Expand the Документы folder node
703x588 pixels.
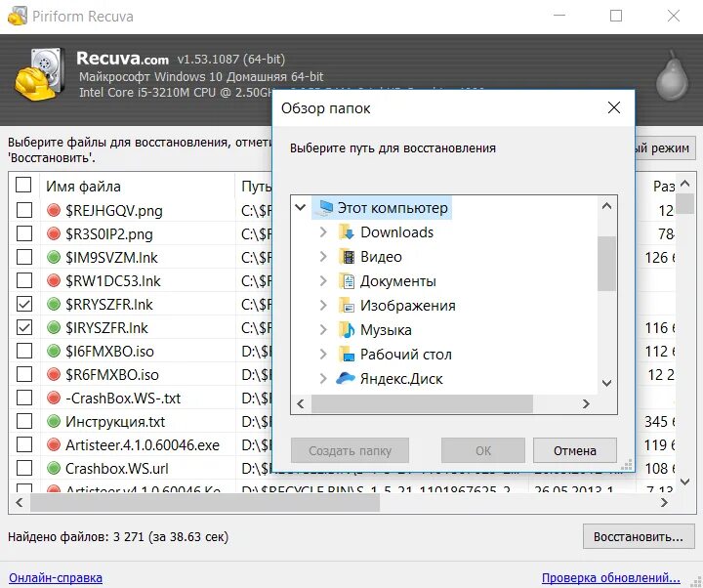pos(323,280)
